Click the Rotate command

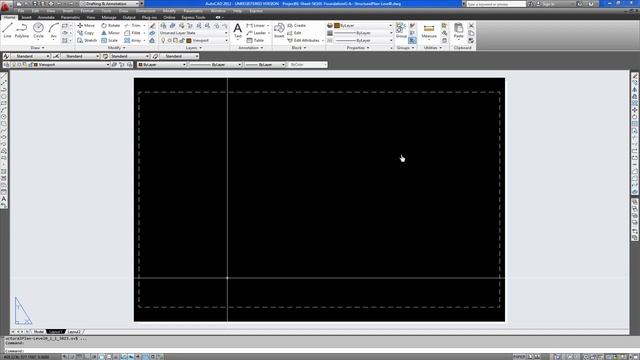[x=111, y=25]
